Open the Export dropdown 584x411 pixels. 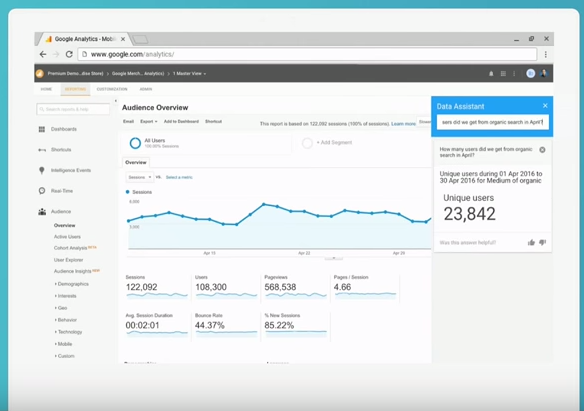point(149,121)
